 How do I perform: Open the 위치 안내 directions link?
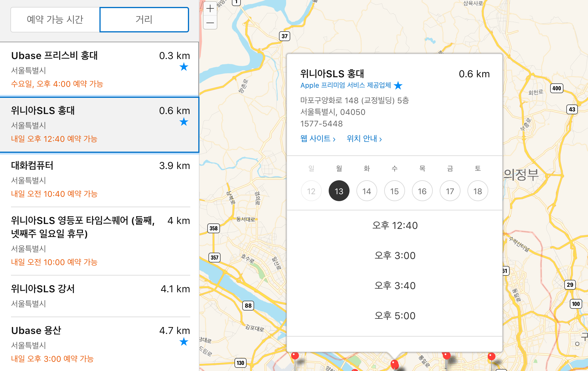point(364,139)
